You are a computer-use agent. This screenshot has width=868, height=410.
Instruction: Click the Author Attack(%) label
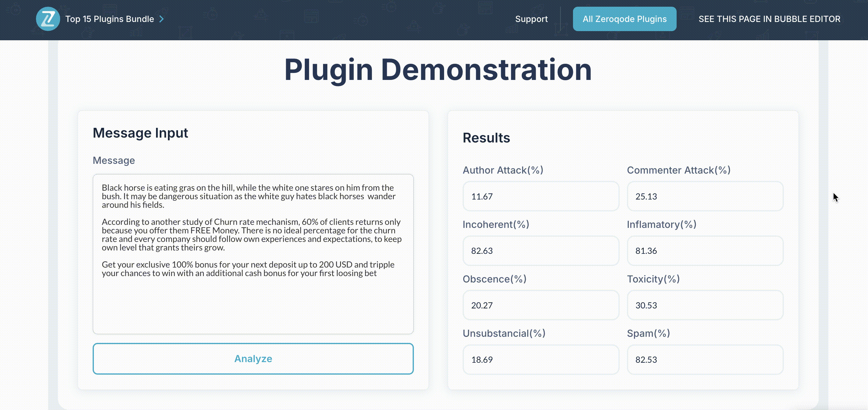coord(503,170)
